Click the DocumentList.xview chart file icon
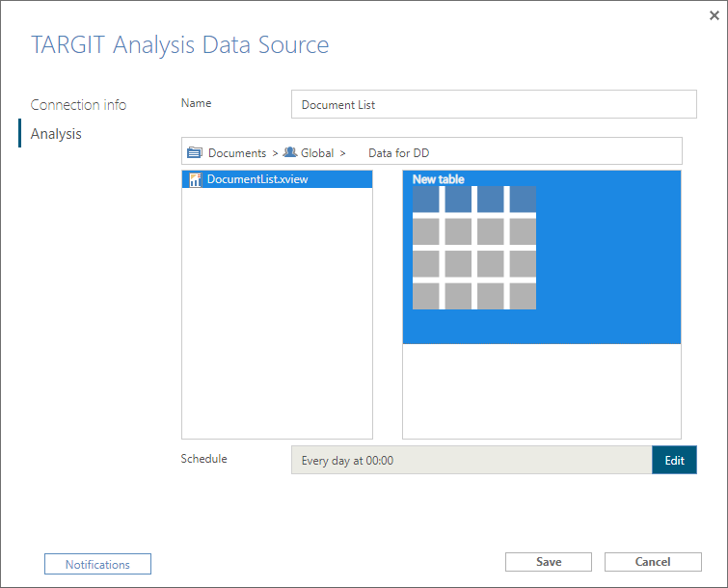This screenshot has height=588, width=728. (195, 179)
